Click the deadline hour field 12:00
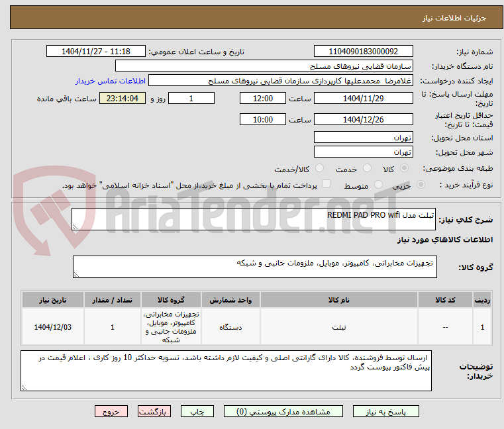This screenshot has width=504, height=429. tap(263, 98)
